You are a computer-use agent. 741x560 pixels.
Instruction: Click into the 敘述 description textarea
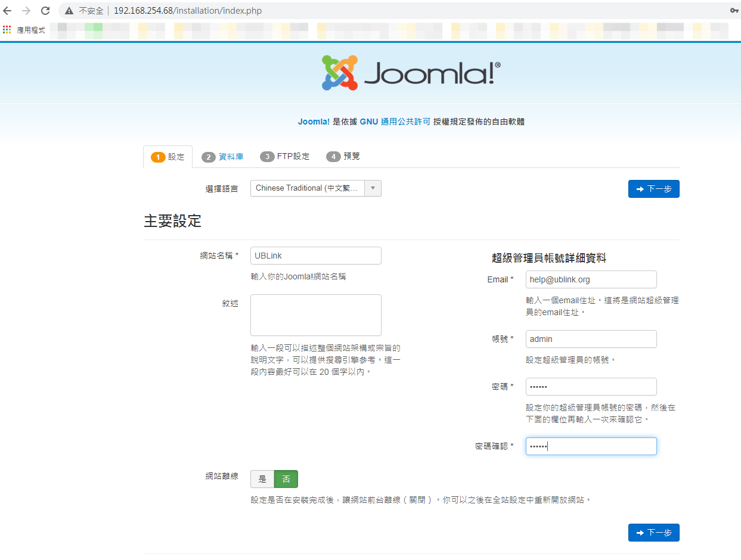pyautogui.click(x=315, y=315)
